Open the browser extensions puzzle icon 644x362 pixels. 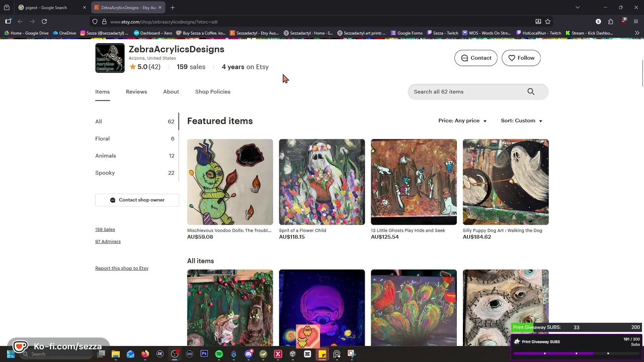pyautogui.click(x=610, y=22)
